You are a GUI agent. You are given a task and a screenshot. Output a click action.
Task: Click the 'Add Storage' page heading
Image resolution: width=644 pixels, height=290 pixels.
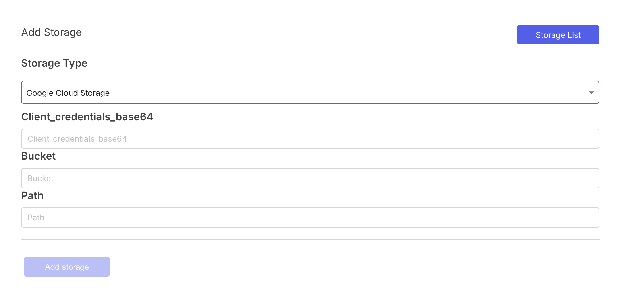52,32
